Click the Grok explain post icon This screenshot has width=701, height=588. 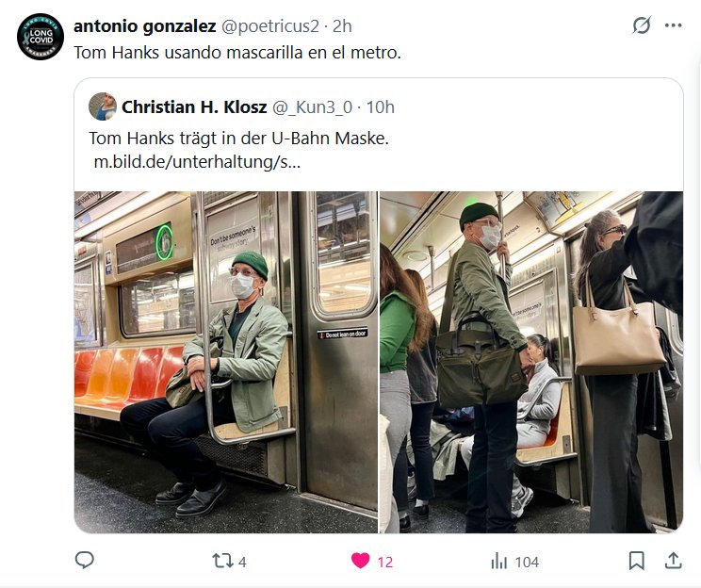tap(641, 25)
